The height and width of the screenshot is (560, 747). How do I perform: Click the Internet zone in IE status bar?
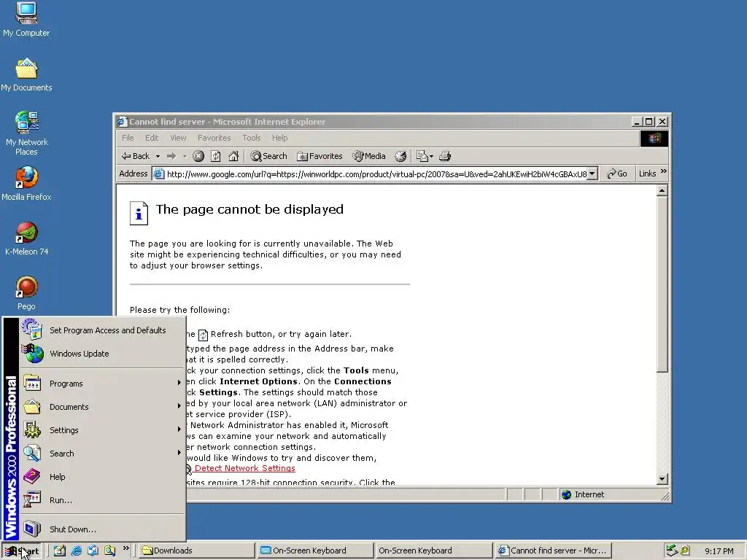click(x=583, y=495)
